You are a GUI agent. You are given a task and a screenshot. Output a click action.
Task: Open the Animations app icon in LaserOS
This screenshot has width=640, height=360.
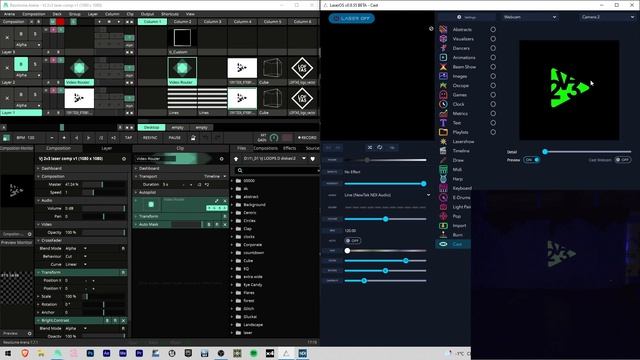pos(443,58)
